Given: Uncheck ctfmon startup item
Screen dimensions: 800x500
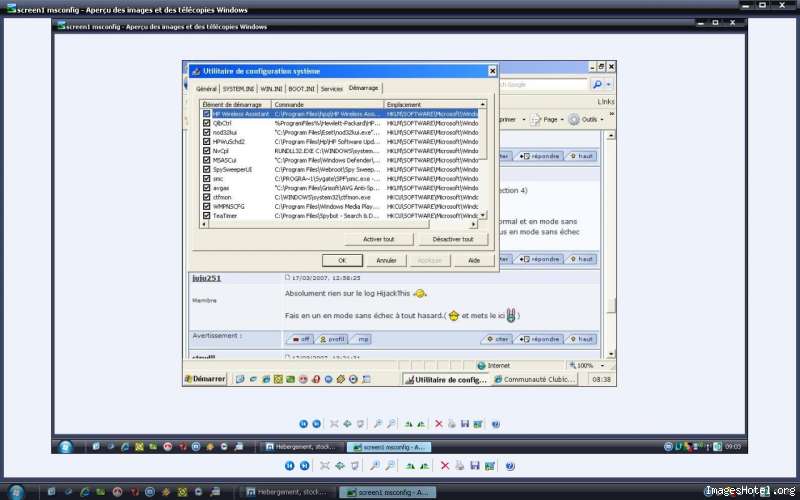Looking at the screenshot, I should [x=207, y=197].
